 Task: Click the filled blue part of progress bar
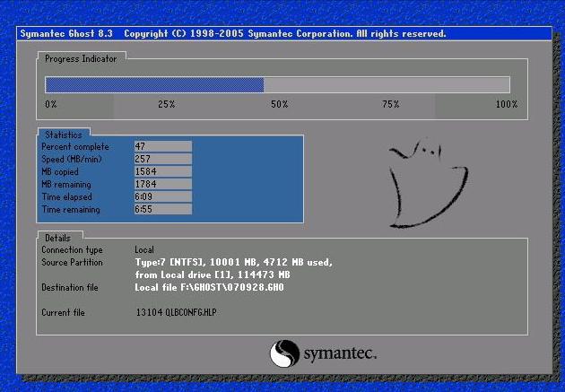(x=153, y=85)
